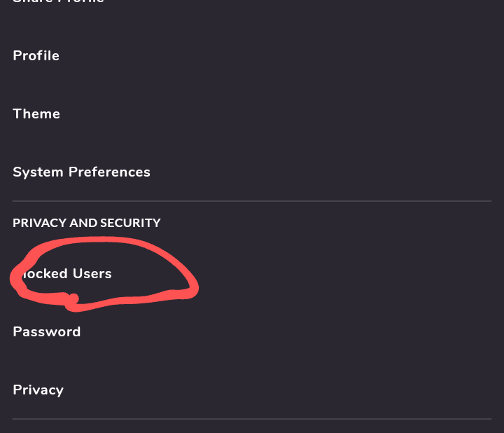The height and width of the screenshot is (433, 504).
Task: Open the Privacy settings
Action: coord(38,390)
